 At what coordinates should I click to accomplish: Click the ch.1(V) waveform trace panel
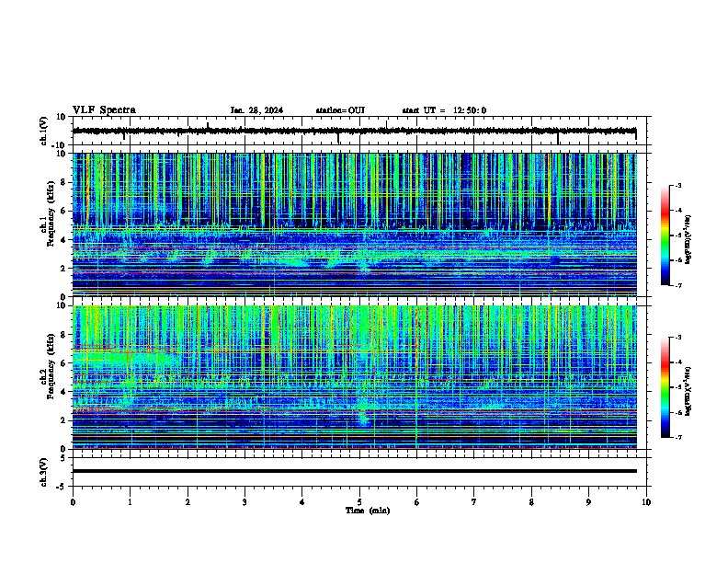(x=361, y=131)
